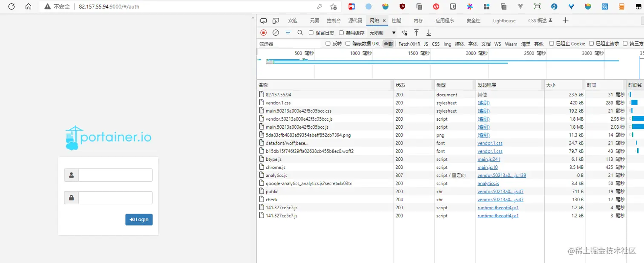Filter requests by Img type
644x263 pixels.
coord(447,44)
